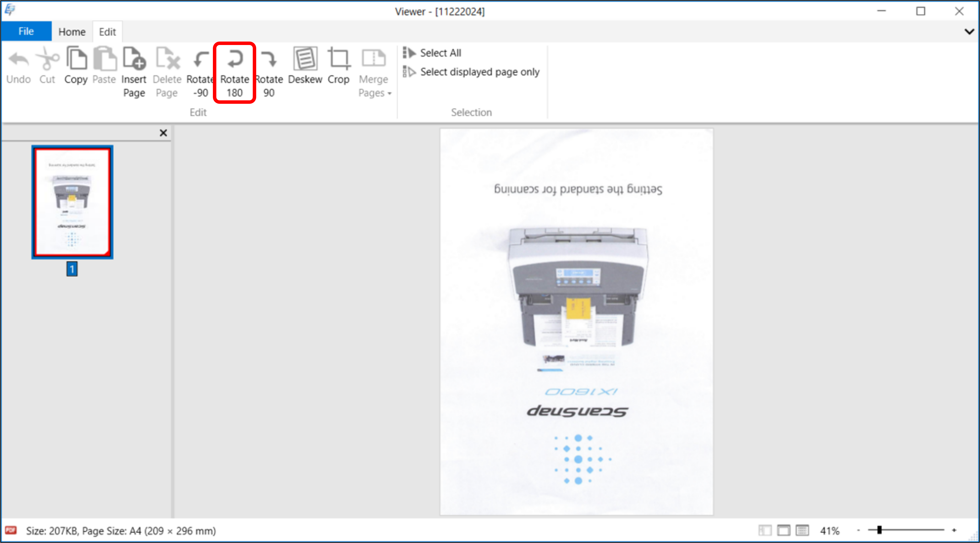This screenshot has width=980, height=543.
Task: Click the Paste icon
Action: point(105,59)
